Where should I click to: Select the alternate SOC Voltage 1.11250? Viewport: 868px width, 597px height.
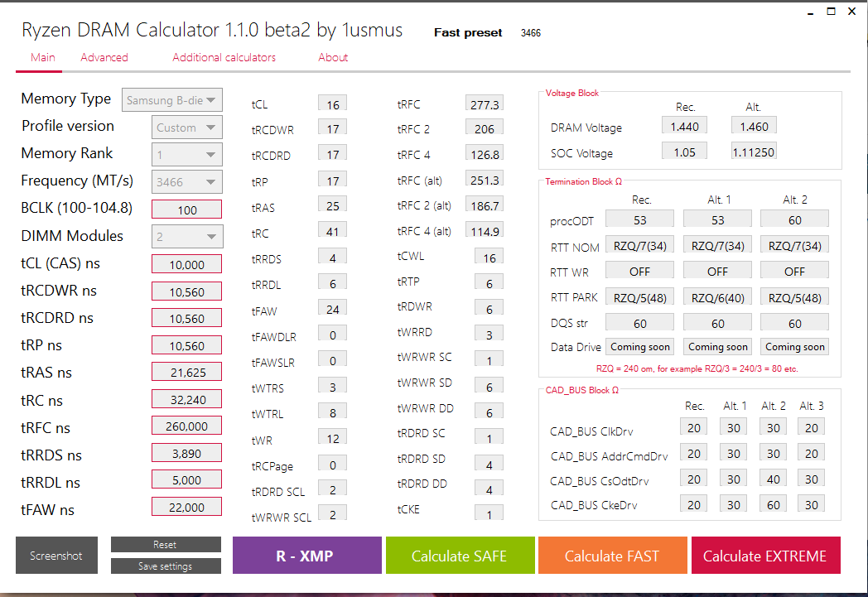tap(754, 152)
